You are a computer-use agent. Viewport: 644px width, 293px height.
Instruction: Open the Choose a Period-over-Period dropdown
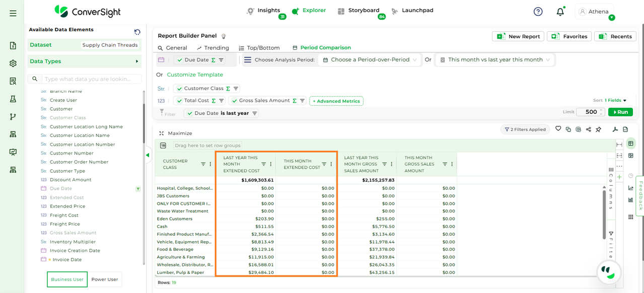pos(370,59)
